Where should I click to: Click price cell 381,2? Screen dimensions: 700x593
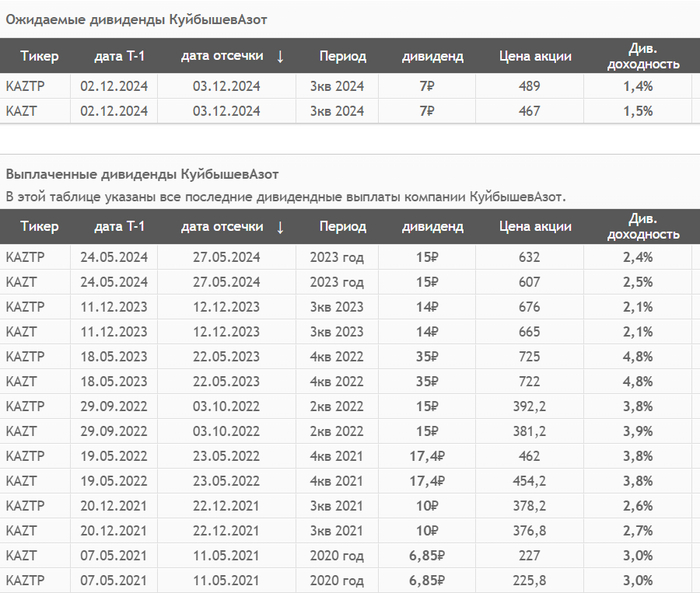tap(529, 431)
